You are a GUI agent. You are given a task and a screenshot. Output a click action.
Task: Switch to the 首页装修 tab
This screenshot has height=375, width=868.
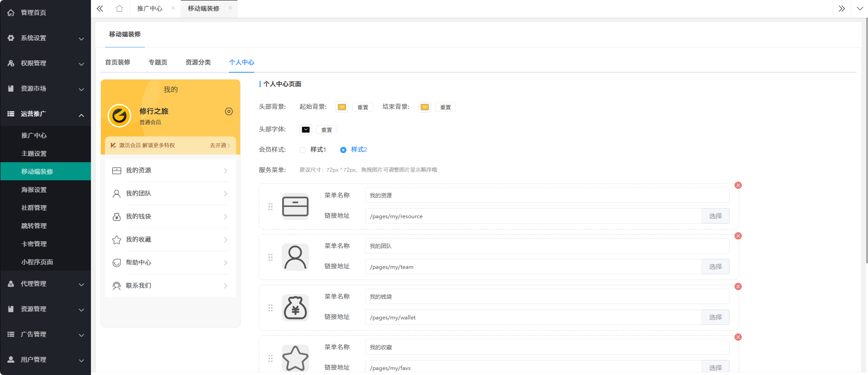coord(118,62)
